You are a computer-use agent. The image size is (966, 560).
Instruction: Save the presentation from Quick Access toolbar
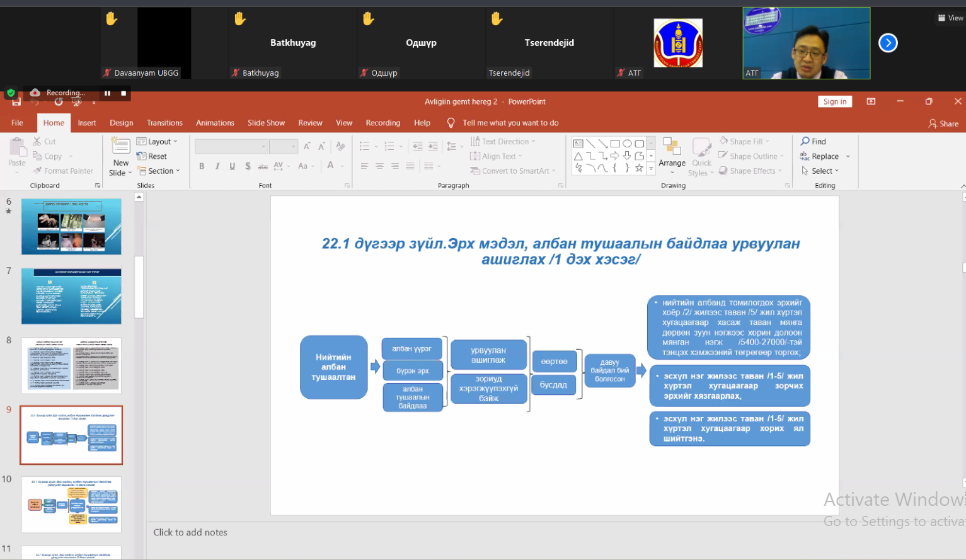16,101
